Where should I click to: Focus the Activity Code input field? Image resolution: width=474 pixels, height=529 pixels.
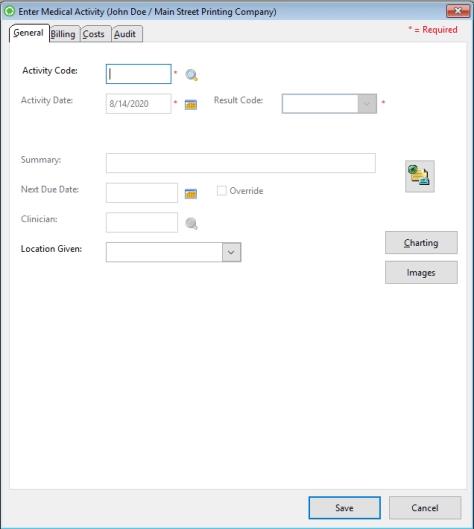click(x=139, y=74)
